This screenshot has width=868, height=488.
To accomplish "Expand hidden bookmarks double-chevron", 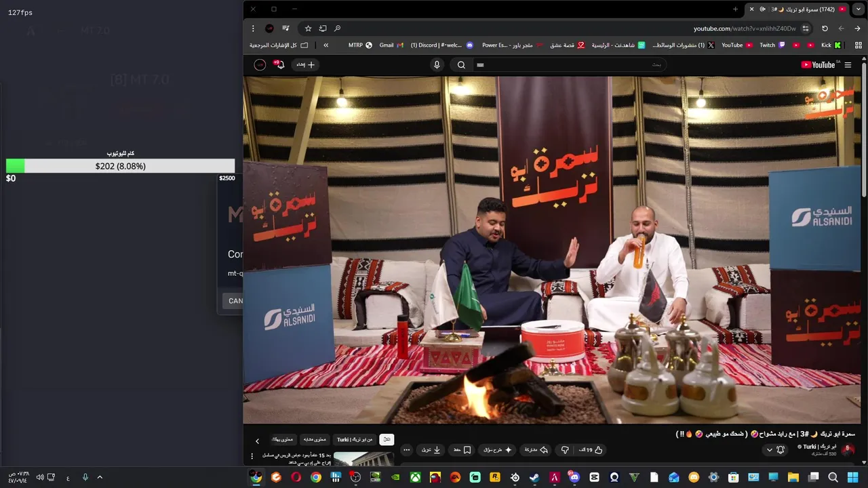I will tap(326, 45).
